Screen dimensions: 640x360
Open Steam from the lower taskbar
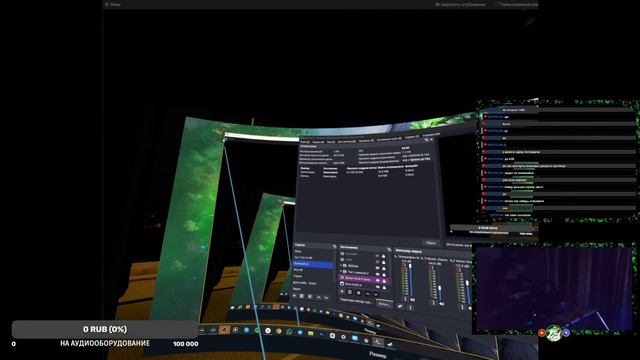390,344
